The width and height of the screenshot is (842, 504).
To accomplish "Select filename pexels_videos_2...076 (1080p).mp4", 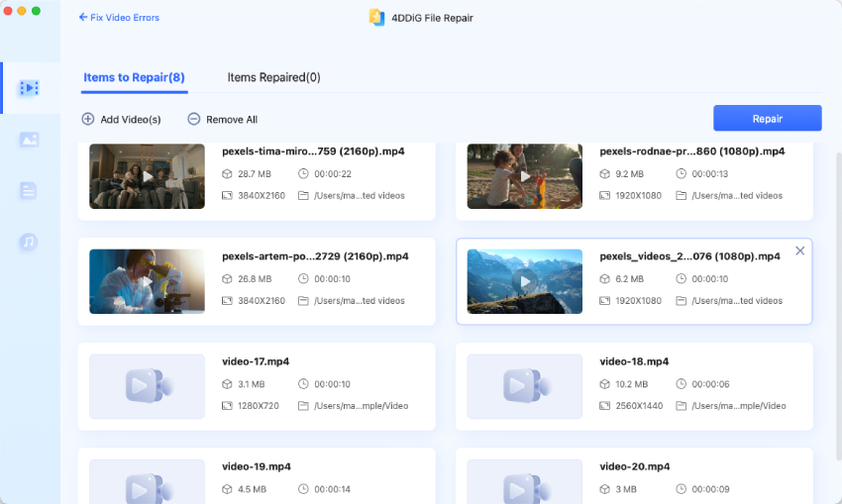I will point(690,256).
